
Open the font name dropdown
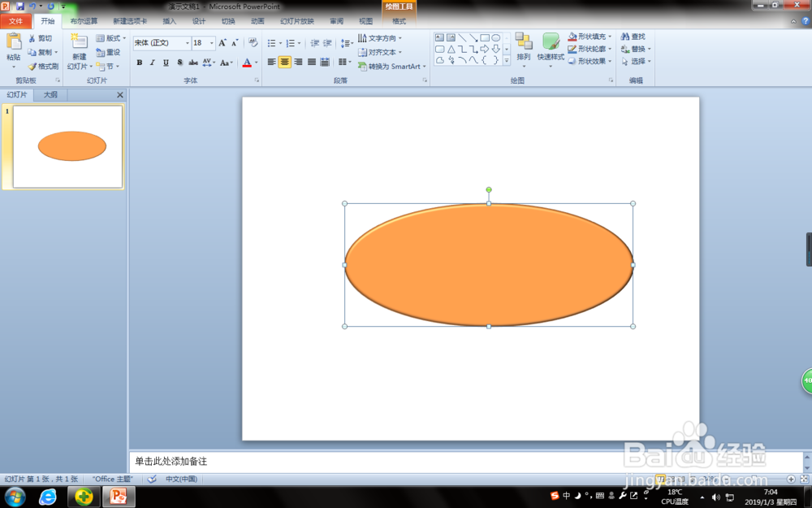[x=187, y=43]
